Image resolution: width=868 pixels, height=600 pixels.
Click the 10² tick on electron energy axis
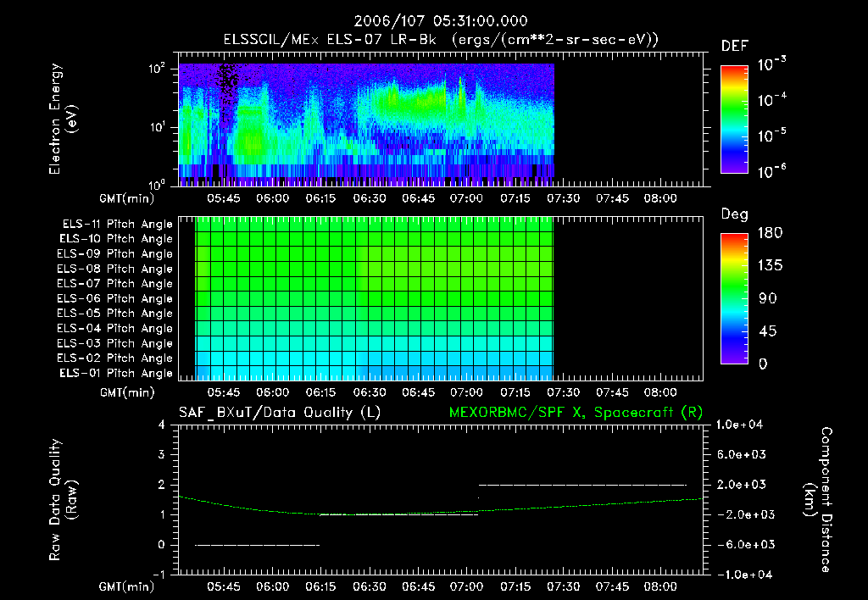(157, 69)
